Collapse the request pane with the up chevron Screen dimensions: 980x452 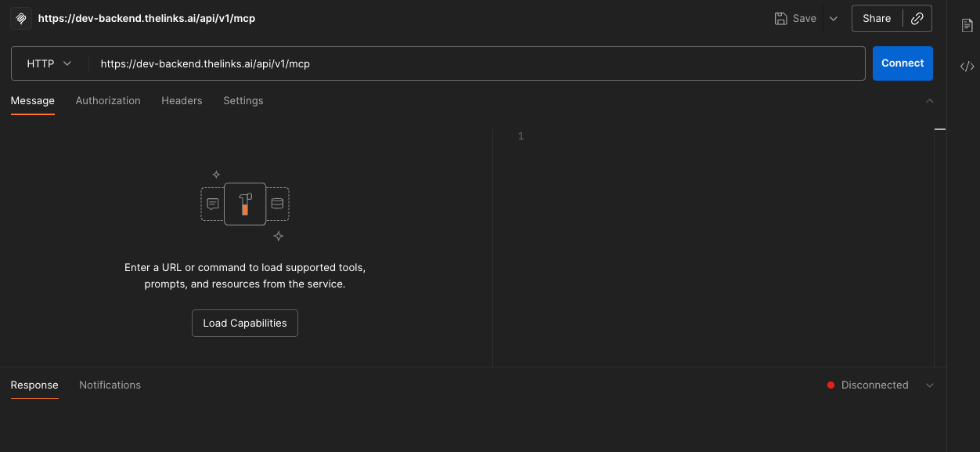tap(929, 101)
